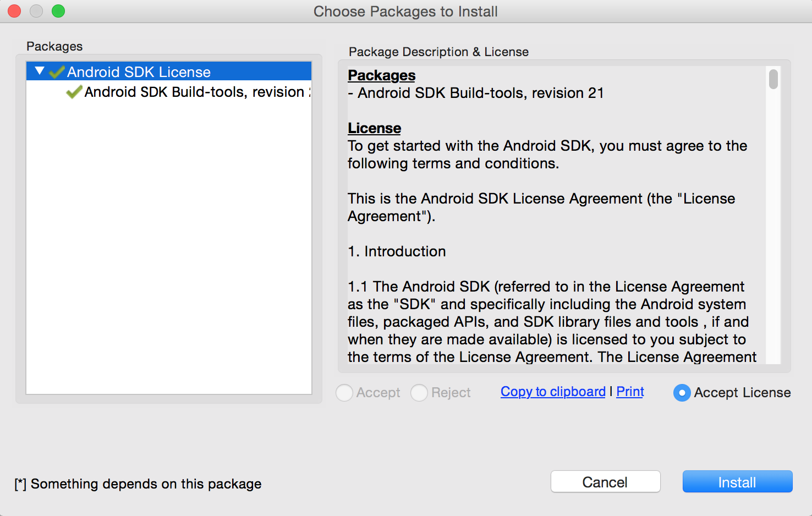Open the Copy to clipboard link

pos(552,392)
